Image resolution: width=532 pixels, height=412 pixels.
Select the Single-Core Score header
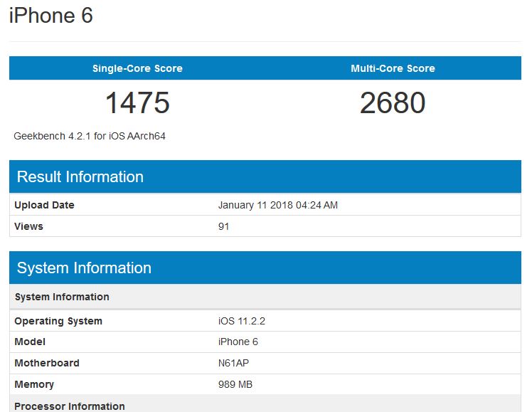coord(137,68)
